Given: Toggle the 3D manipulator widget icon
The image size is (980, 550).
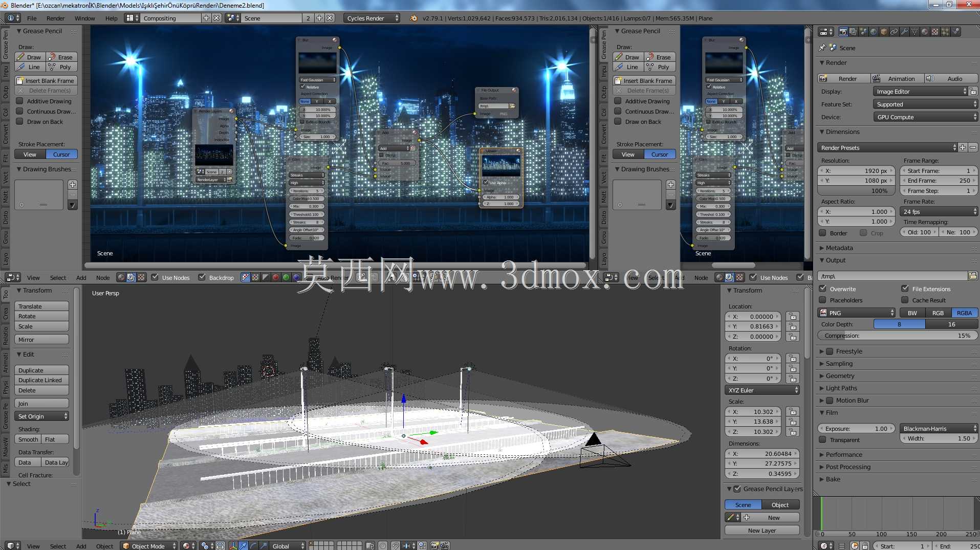Looking at the screenshot, I should click(233, 546).
